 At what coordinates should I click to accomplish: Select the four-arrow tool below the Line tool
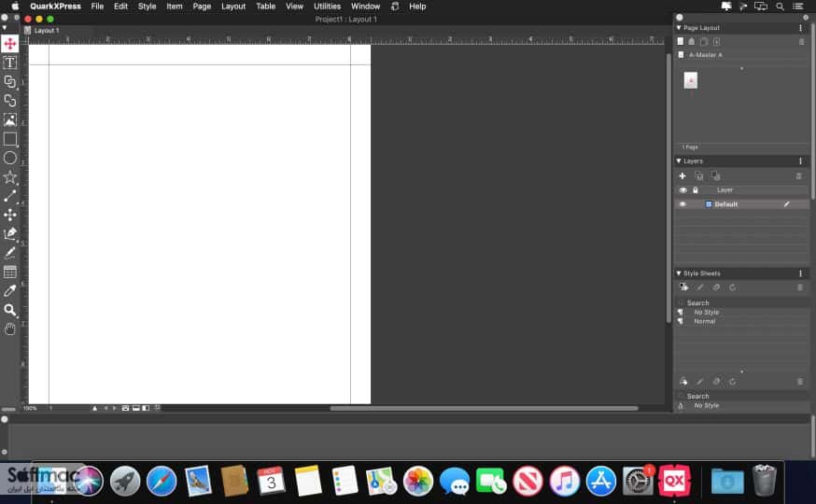point(10,215)
